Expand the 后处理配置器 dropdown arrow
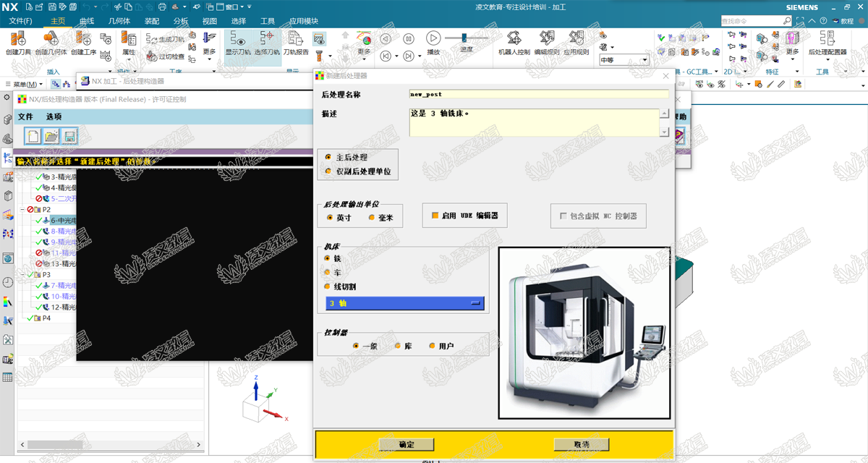 point(827,60)
